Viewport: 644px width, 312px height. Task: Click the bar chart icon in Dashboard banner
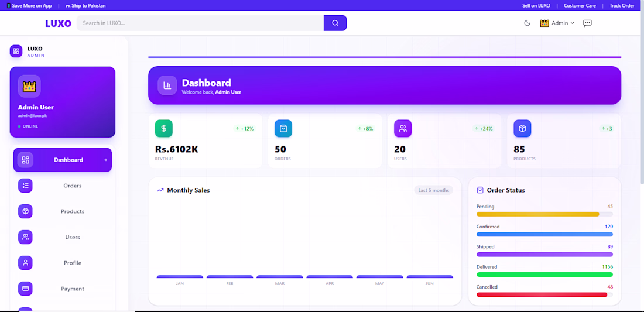(167, 85)
